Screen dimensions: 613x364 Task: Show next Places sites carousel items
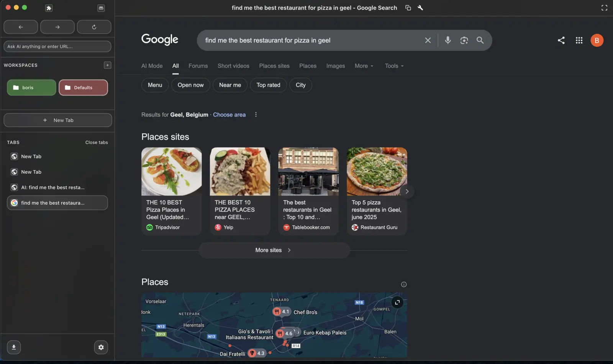pyautogui.click(x=407, y=191)
